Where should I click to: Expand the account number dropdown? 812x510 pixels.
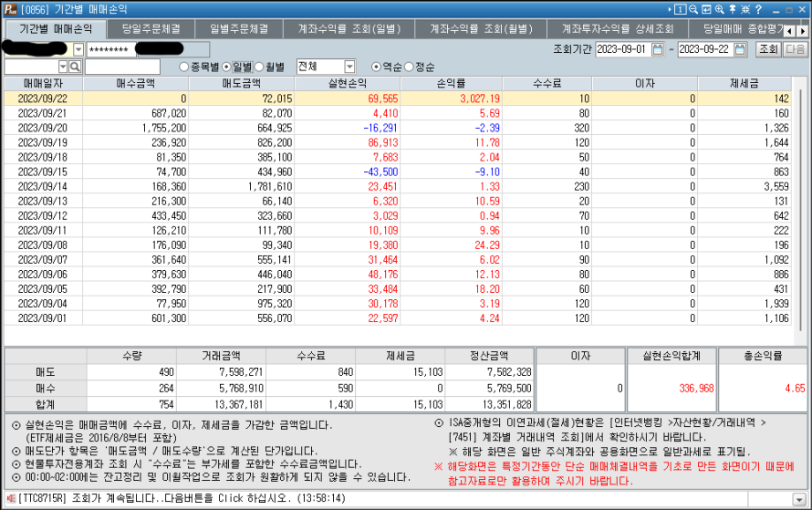click(x=78, y=49)
